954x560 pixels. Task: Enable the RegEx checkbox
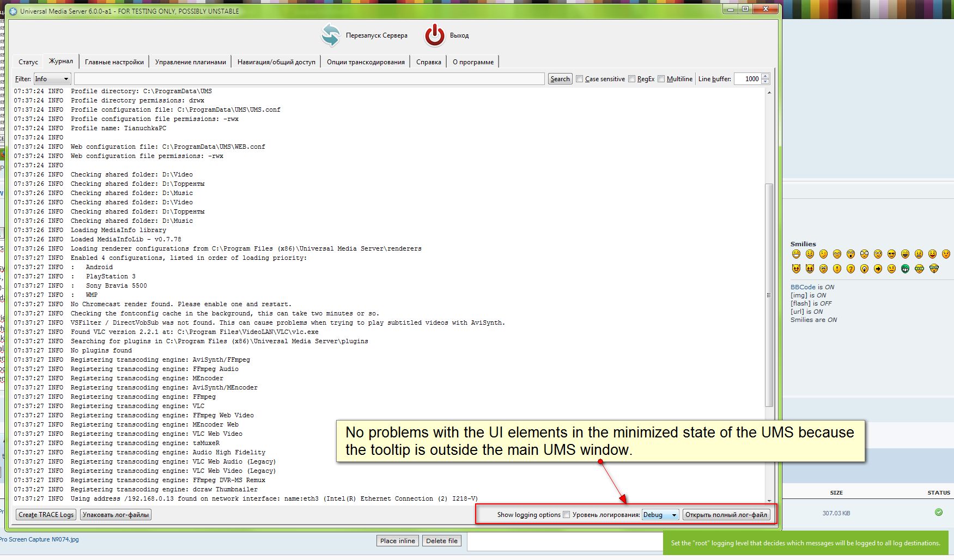point(632,79)
